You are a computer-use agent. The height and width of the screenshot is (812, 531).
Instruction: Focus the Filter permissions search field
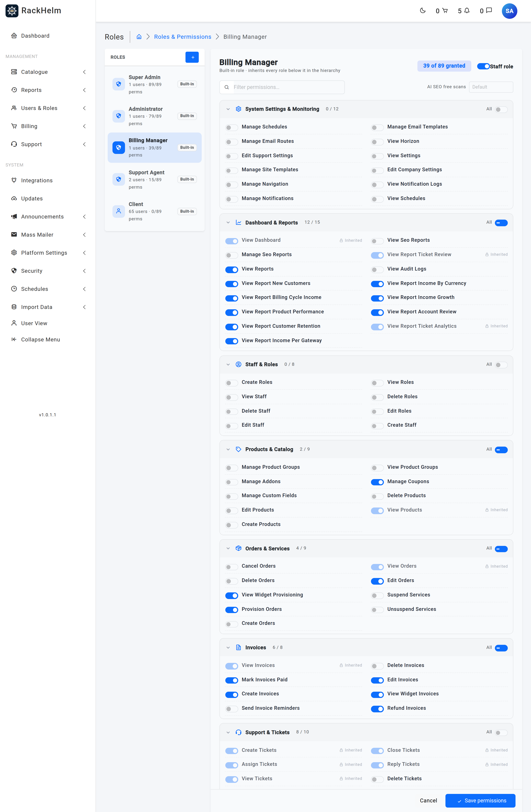coord(282,87)
